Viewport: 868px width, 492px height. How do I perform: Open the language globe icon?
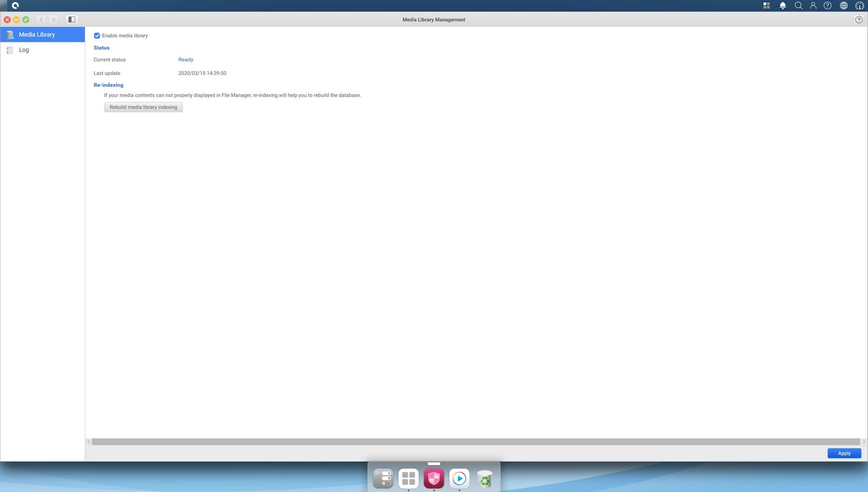coord(844,6)
